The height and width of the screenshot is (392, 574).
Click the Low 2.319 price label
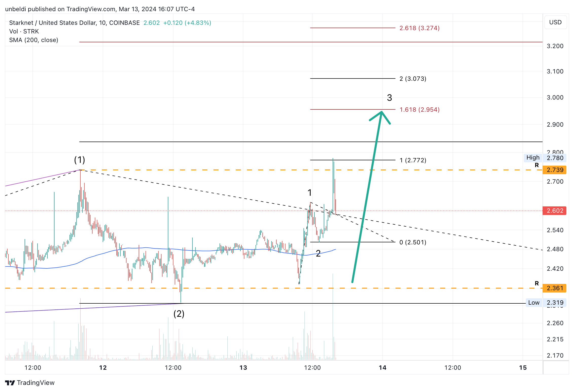(x=546, y=303)
